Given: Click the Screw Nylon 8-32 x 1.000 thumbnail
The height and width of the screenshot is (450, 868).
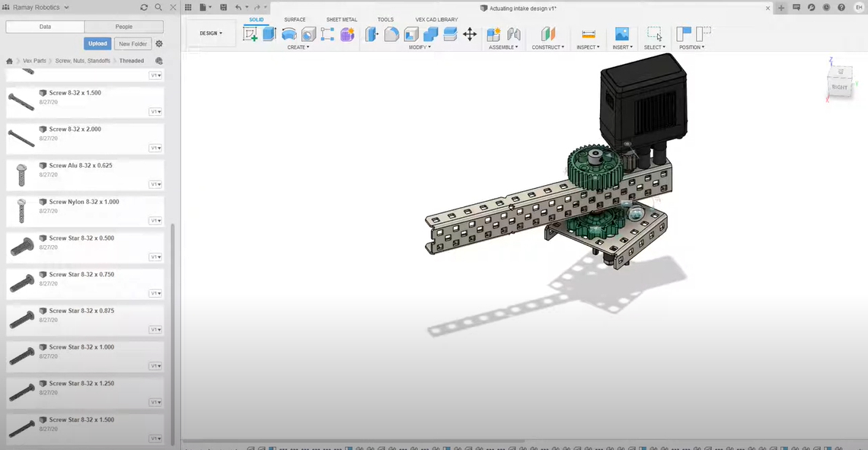Looking at the screenshot, I should click(22, 210).
